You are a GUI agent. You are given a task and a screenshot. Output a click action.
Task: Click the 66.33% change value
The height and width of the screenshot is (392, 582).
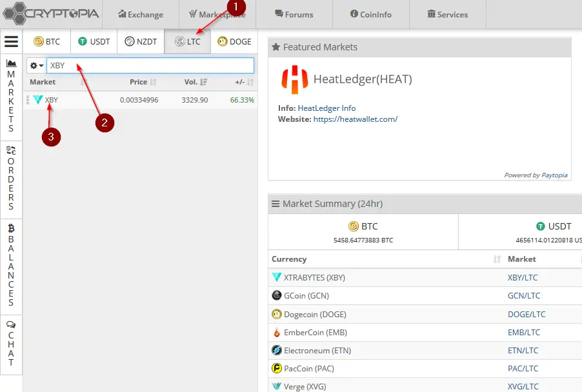242,100
